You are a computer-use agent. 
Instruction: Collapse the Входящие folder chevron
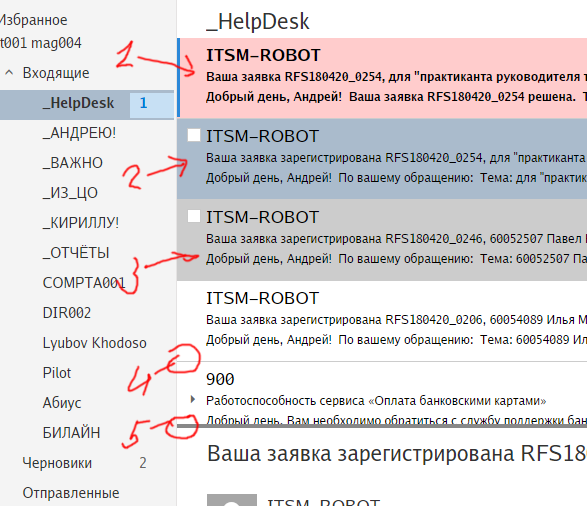point(9,73)
